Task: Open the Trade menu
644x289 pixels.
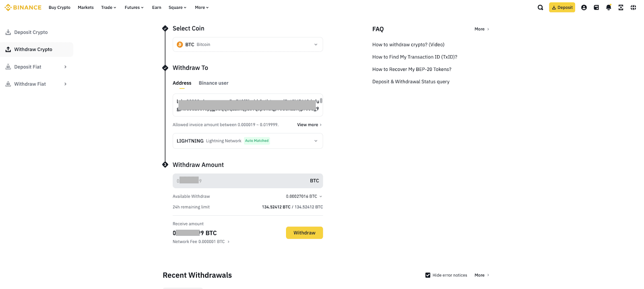Action: click(x=108, y=7)
